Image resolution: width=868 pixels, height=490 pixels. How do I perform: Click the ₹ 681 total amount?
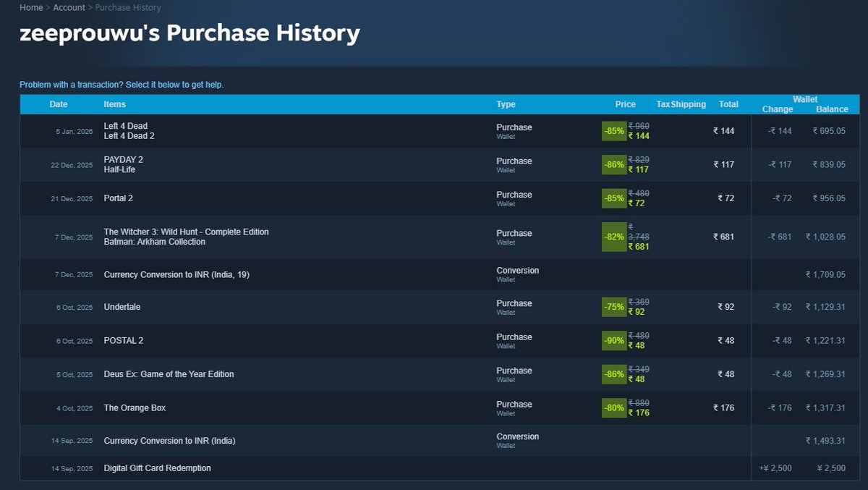coord(723,237)
